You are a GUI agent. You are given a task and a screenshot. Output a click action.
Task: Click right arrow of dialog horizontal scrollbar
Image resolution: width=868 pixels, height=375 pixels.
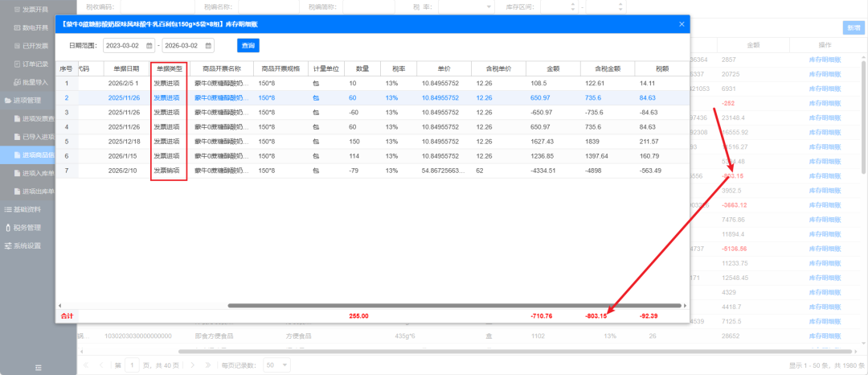coord(686,305)
